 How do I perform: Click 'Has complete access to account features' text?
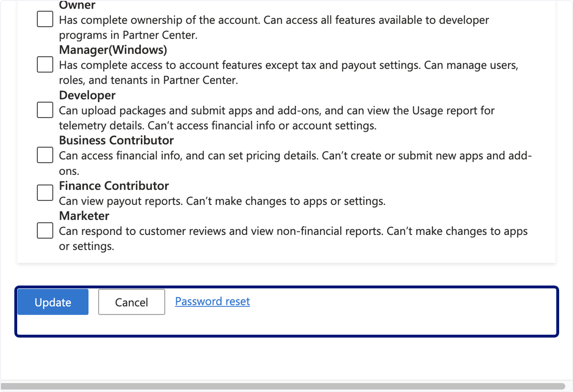point(289,73)
